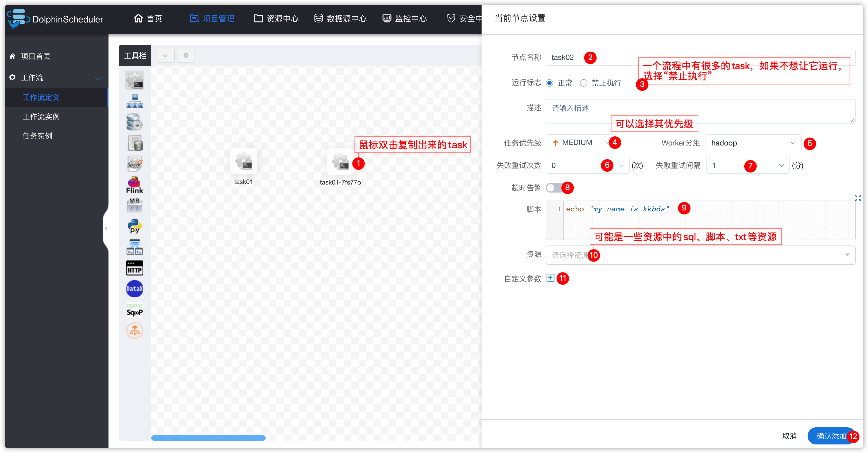
Task: Add a custom parameter with plus icon
Action: click(550, 278)
